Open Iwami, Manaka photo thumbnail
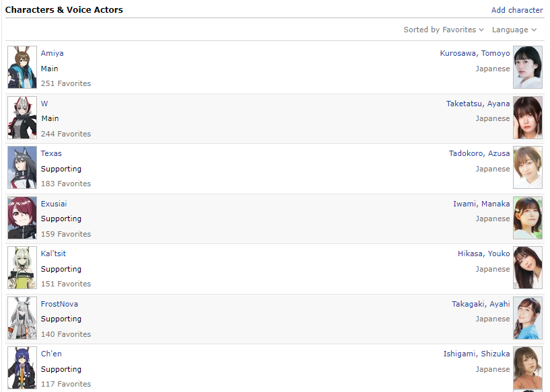 pos(528,218)
